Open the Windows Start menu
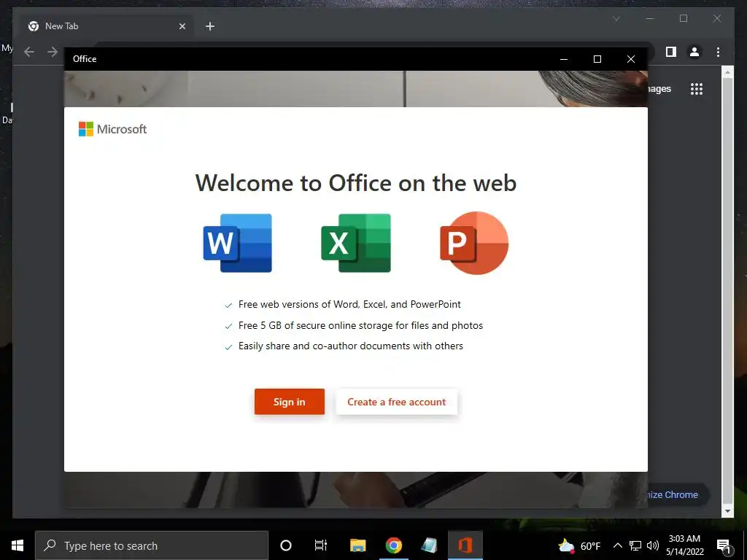This screenshot has width=747, height=560. (18, 545)
